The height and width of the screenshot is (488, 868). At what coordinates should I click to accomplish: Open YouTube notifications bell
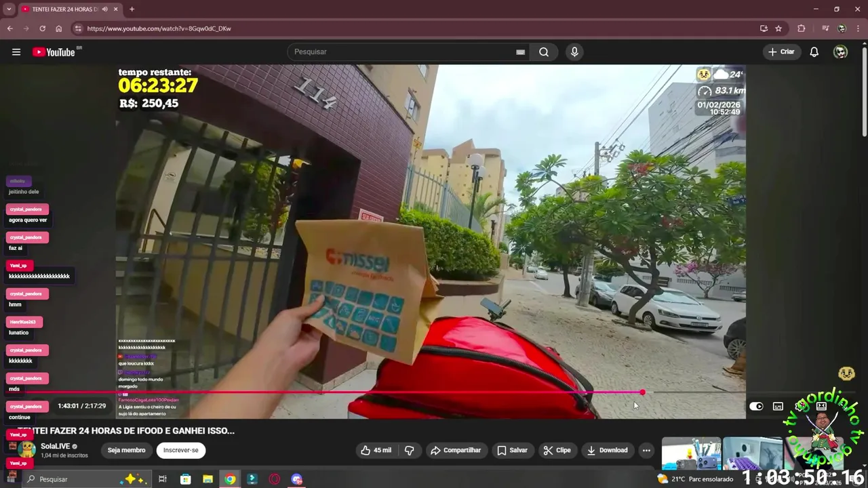point(814,52)
